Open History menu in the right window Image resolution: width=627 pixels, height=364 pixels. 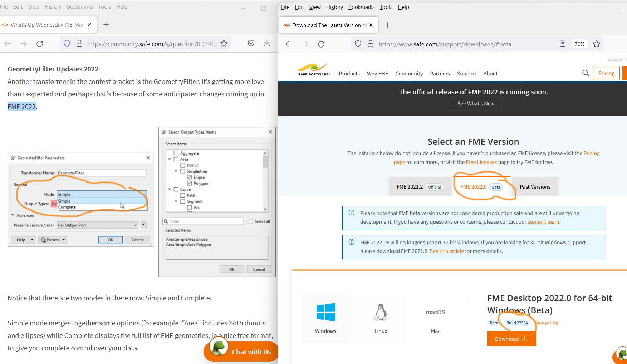click(x=334, y=7)
